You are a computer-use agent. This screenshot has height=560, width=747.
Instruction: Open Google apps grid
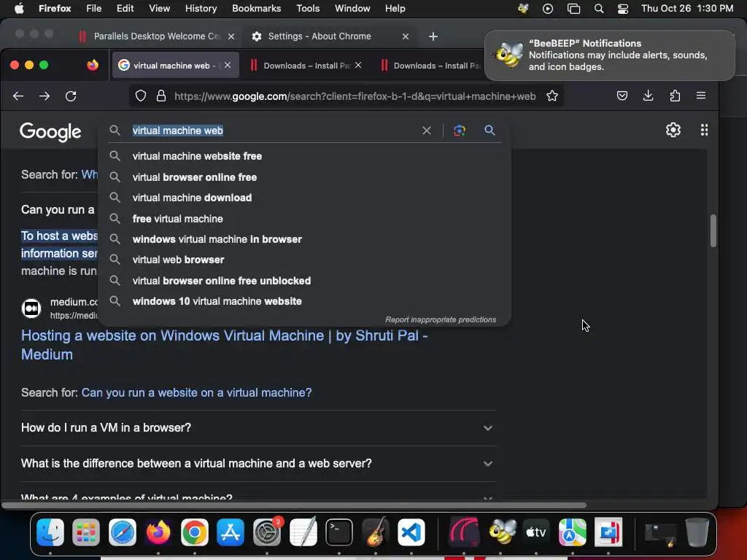tap(704, 130)
